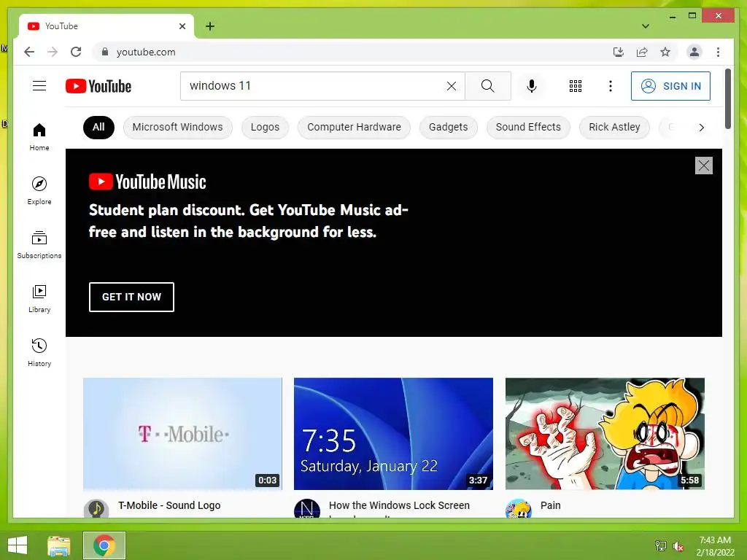Screen dimensions: 747x560
Task: Click the SIGN IN button
Action: 670,86
